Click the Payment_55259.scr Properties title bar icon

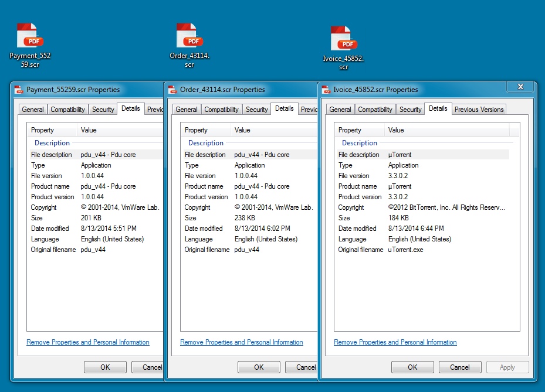pos(19,90)
